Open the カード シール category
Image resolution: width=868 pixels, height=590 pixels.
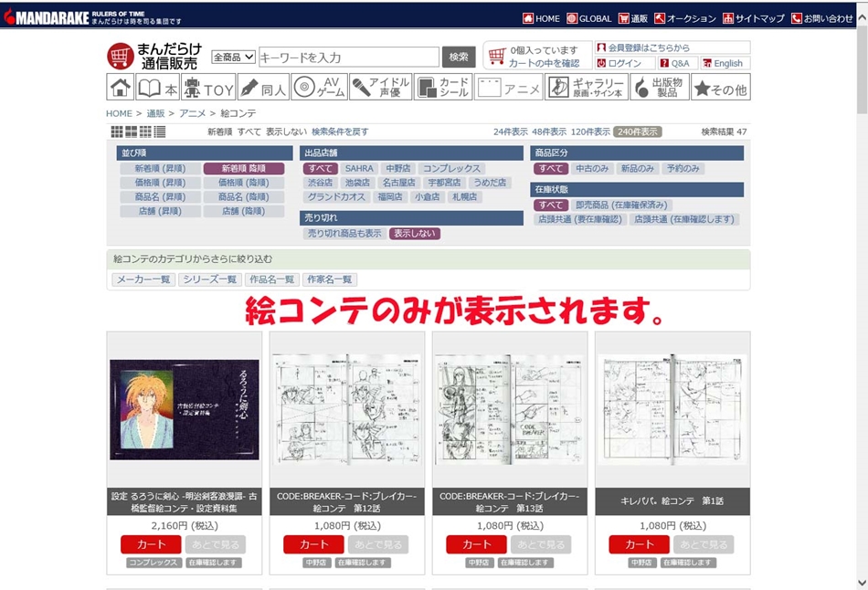tap(443, 87)
